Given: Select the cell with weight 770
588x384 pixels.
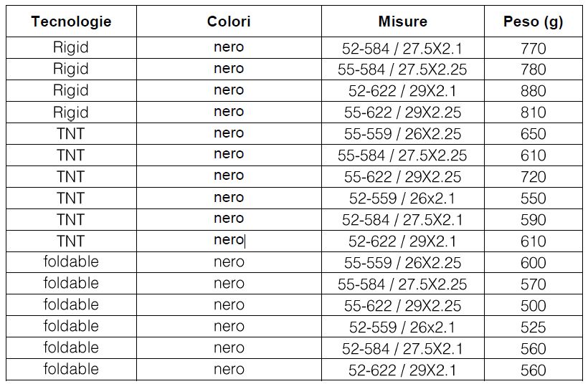Looking at the screenshot, I should (534, 48).
